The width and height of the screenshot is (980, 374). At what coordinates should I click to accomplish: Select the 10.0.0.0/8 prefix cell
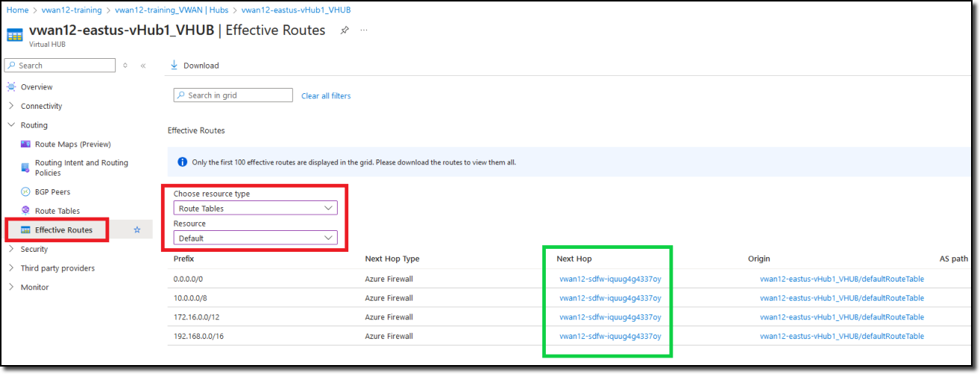pyautogui.click(x=191, y=298)
